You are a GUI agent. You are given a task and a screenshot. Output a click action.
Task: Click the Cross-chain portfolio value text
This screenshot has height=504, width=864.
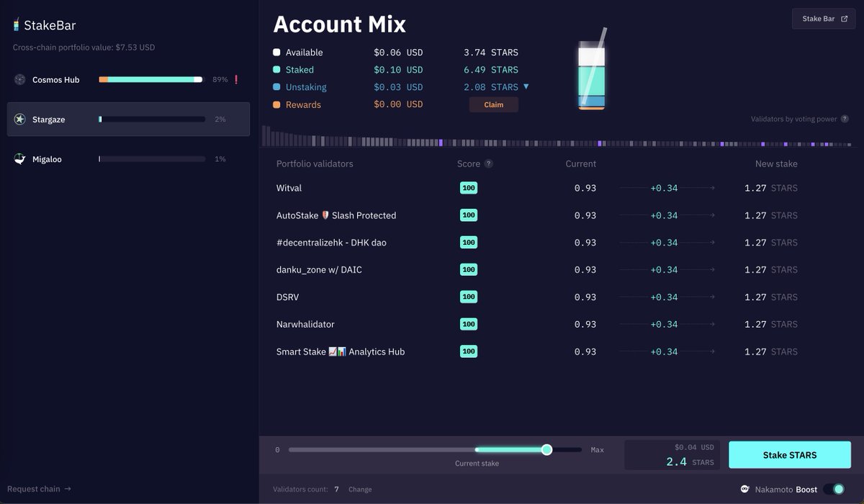84,48
